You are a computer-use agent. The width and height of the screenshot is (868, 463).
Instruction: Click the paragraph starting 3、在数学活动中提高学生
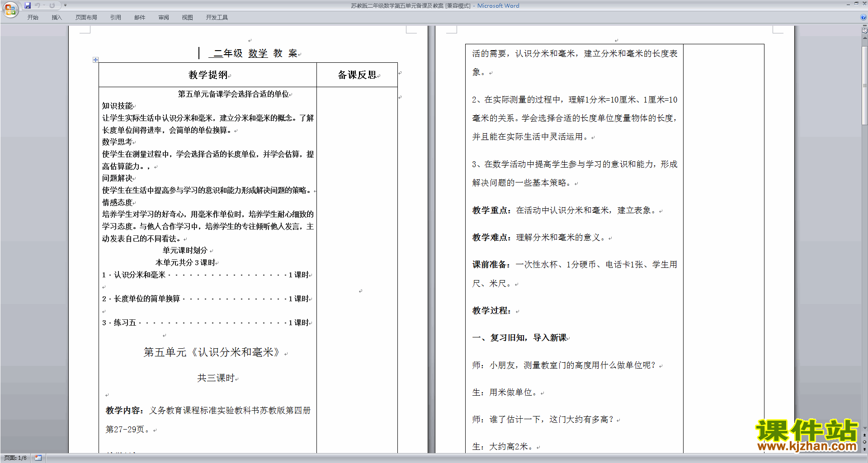point(575,173)
